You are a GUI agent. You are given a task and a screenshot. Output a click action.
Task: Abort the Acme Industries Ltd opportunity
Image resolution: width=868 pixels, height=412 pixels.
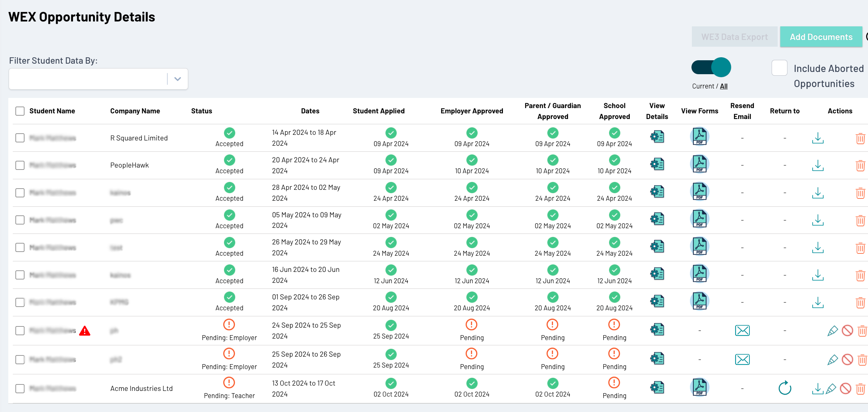click(845, 388)
